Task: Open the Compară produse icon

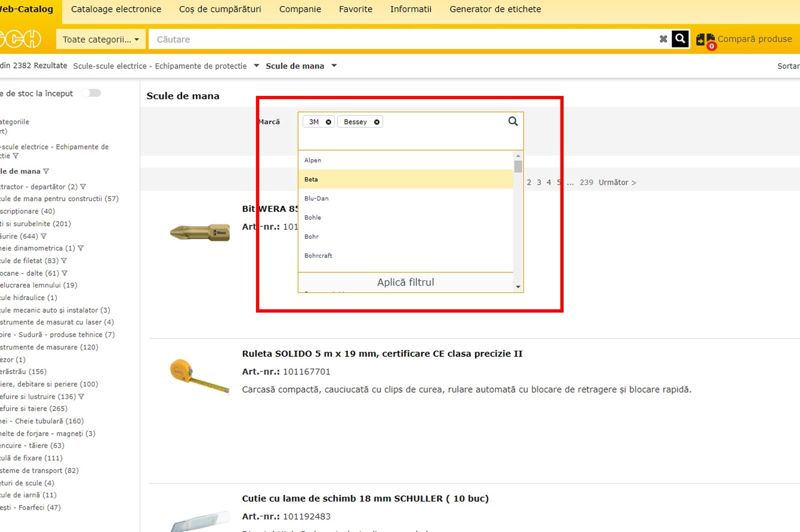Action: point(705,40)
